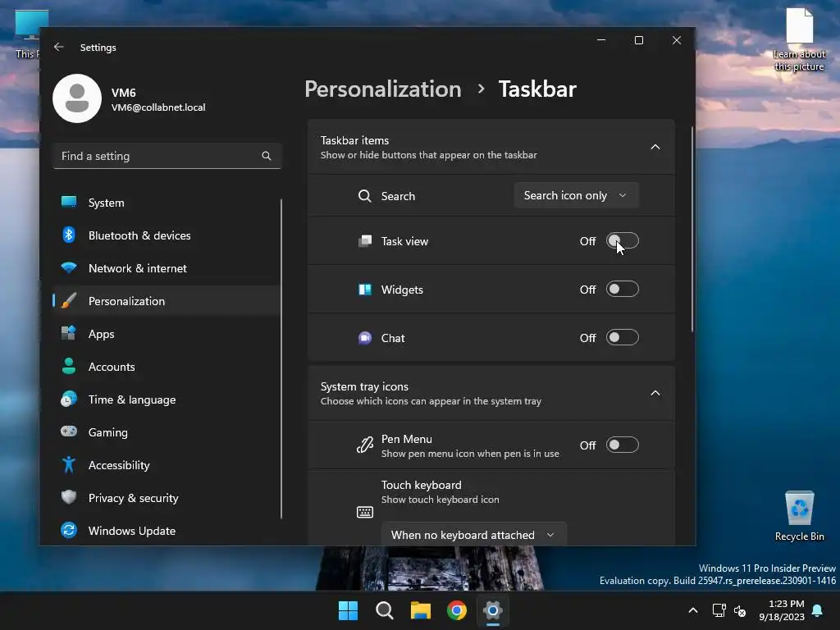Open the network status tray icon
Image resolution: width=840 pixels, height=630 pixels.
click(719, 610)
